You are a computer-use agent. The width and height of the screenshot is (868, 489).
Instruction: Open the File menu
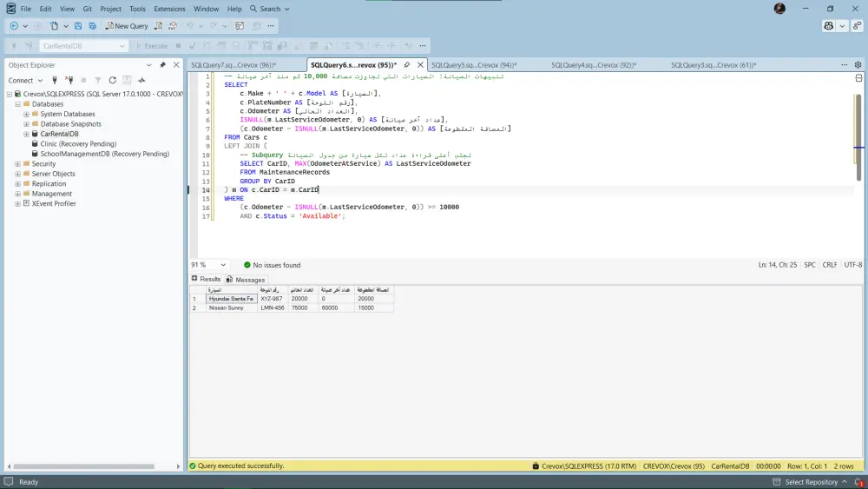[x=26, y=9]
